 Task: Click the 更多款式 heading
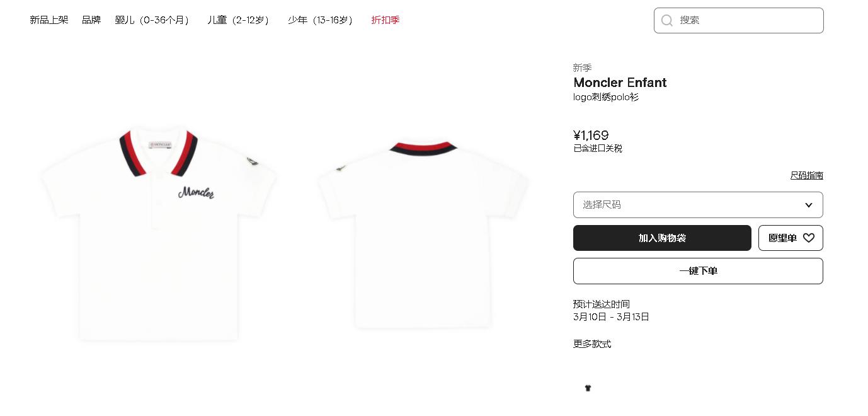pyautogui.click(x=592, y=344)
